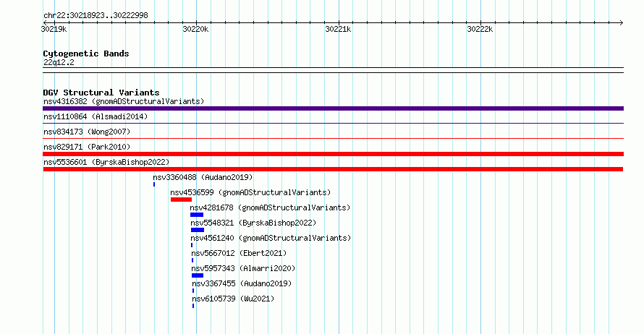644x334 pixels.
Task: Click the blue bar under nsv5957343
Action: (198, 275)
